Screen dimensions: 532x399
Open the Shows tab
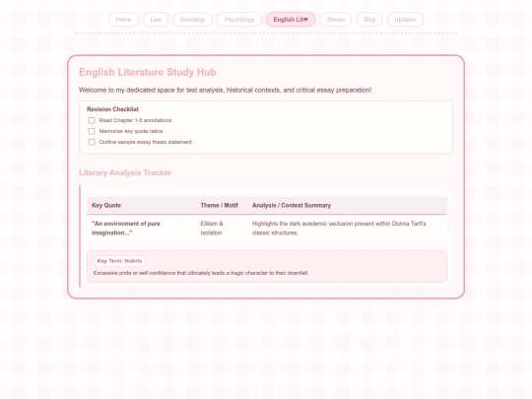click(x=336, y=20)
